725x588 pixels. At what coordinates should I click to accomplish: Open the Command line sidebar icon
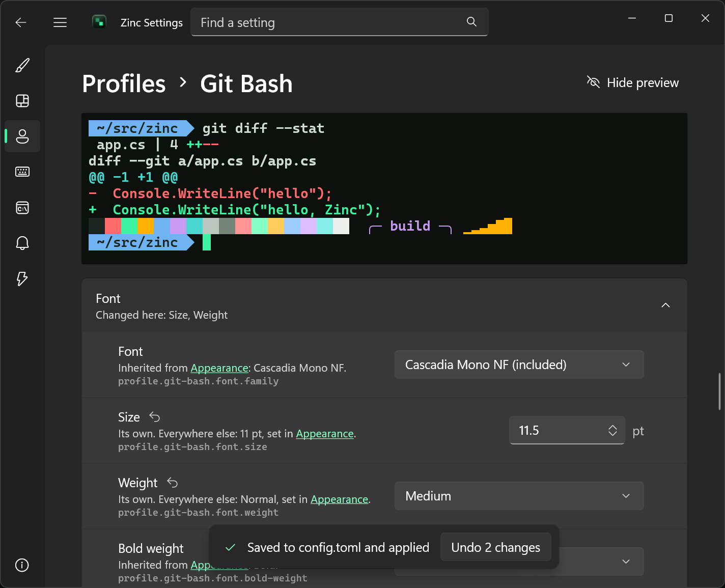click(22, 208)
